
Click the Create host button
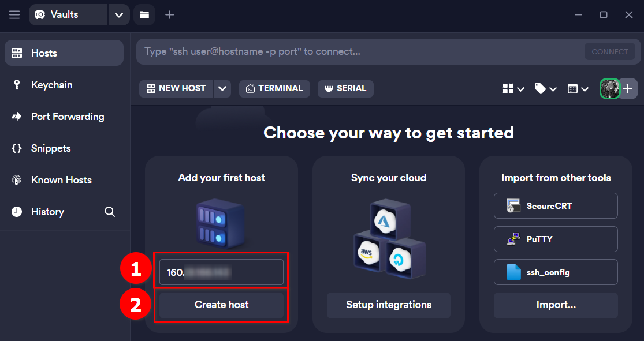pos(221,305)
